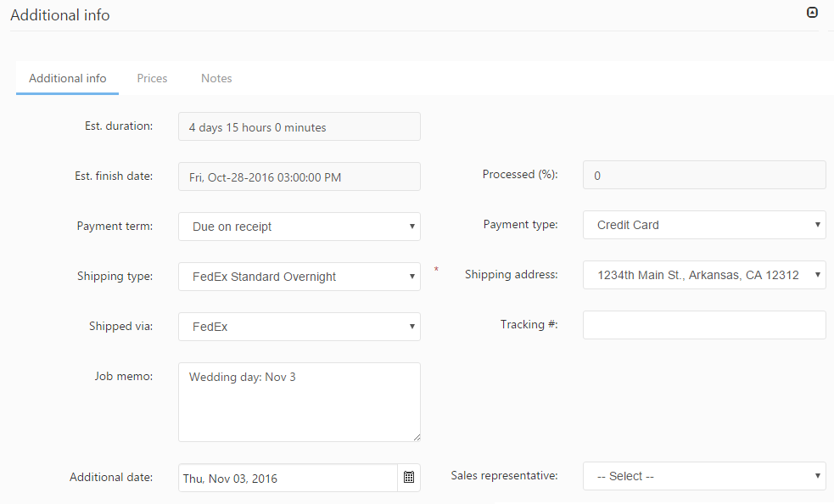834x504 pixels.
Task: Open the Additional date calendar picker
Action: pos(409,478)
